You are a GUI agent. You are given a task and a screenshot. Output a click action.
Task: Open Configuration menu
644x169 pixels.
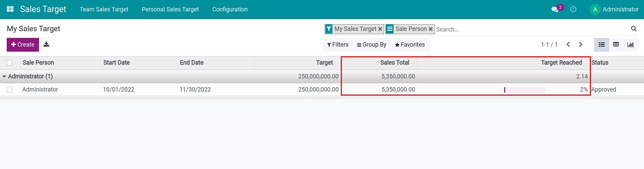[230, 9]
